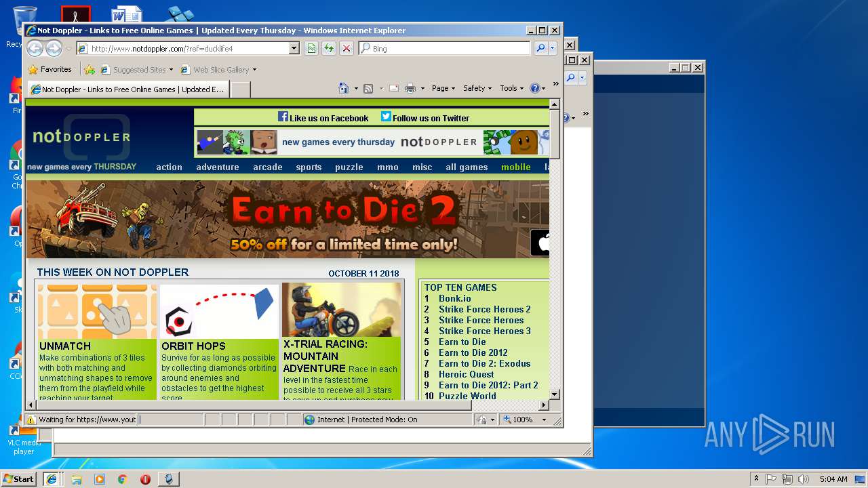Open a new blank tab
The image size is (868, 488).
click(x=241, y=89)
